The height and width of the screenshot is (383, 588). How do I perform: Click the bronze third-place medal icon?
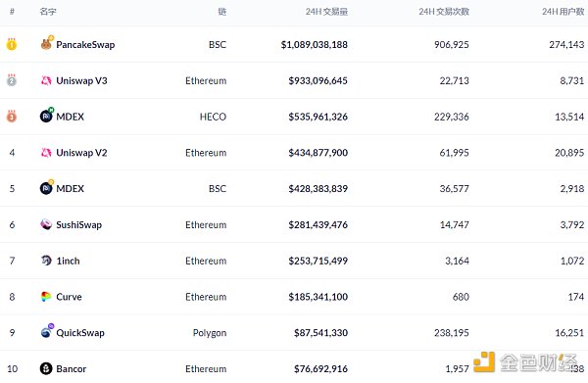pos(12,117)
